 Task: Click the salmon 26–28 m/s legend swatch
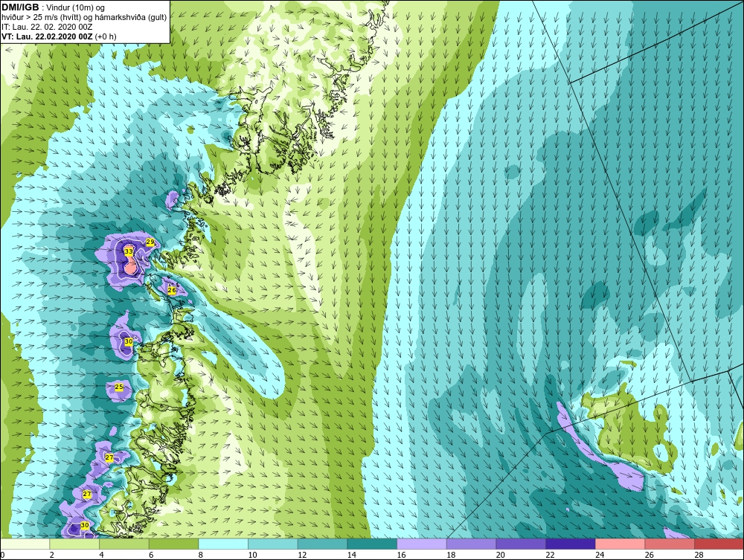[x=670, y=544]
